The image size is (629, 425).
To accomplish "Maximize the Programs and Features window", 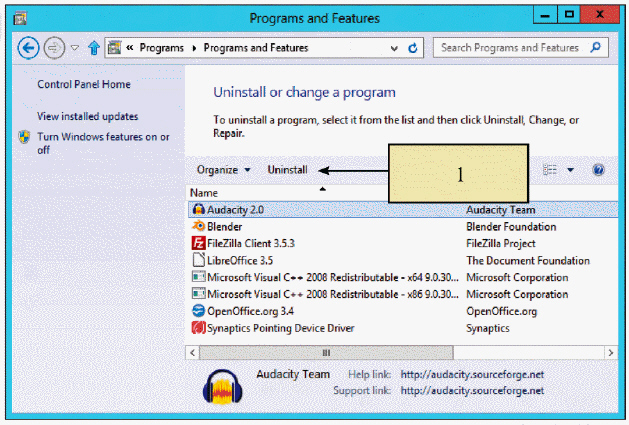I will click(569, 15).
